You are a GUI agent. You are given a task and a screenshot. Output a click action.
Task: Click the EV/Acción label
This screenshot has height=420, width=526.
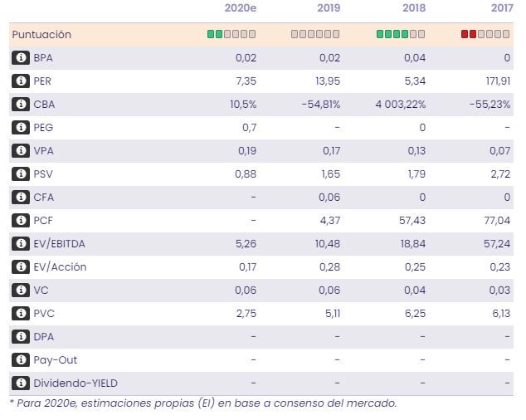60,267
